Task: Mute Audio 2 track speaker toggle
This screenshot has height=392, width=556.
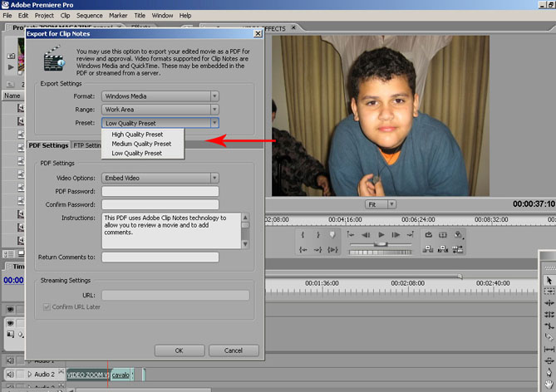Action: (12, 375)
